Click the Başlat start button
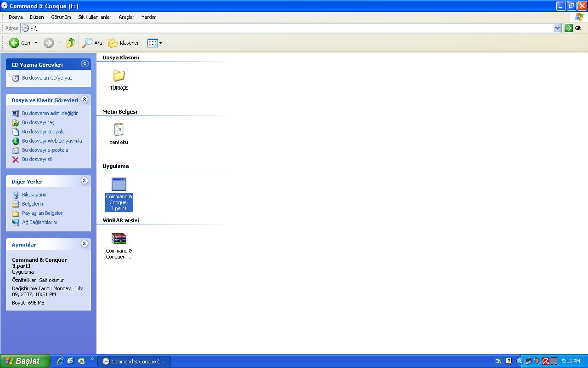Screen dimensions: 588x368 25,361
